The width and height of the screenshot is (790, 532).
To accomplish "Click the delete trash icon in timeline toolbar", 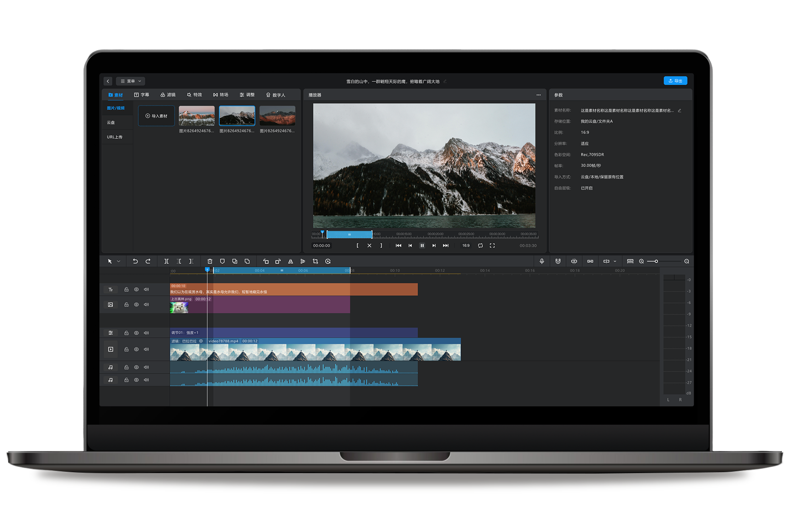I will [x=210, y=261].
